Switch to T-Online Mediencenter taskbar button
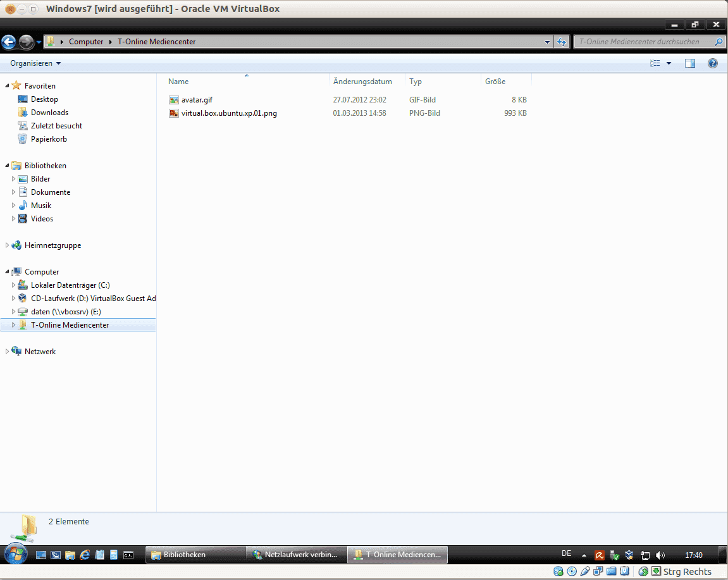This screenshot has width=728, height=580. click(397, 555)
